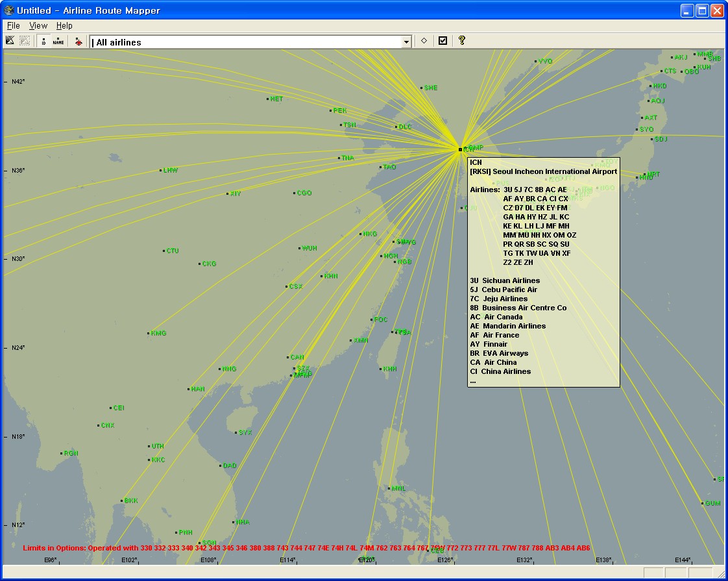Click the grayed route overlay icon

(25, 40)
